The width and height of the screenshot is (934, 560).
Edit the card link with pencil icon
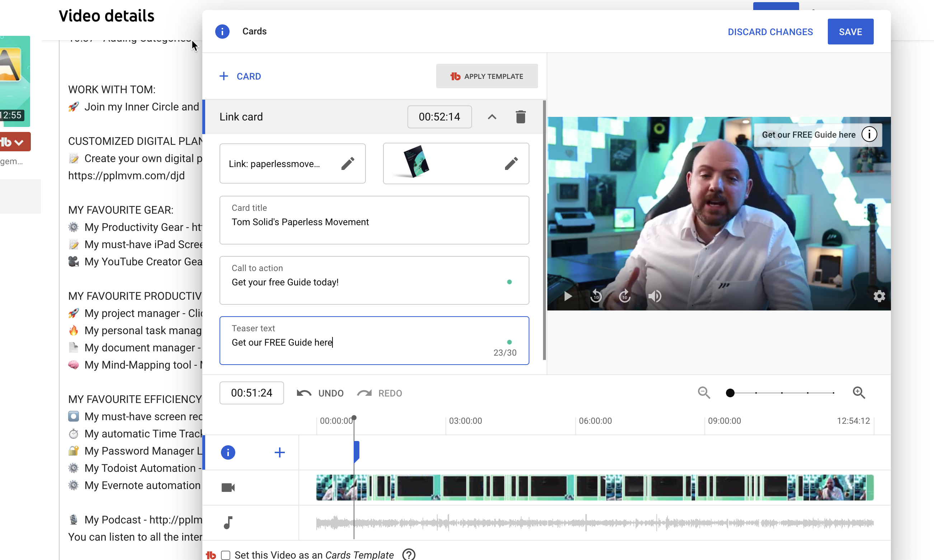coord(347,164)
